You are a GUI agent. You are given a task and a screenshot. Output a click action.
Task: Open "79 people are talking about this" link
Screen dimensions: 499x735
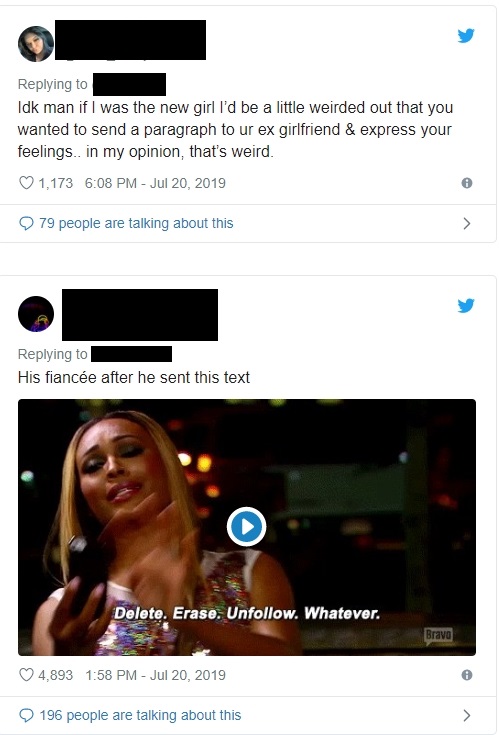pos(136,223)
